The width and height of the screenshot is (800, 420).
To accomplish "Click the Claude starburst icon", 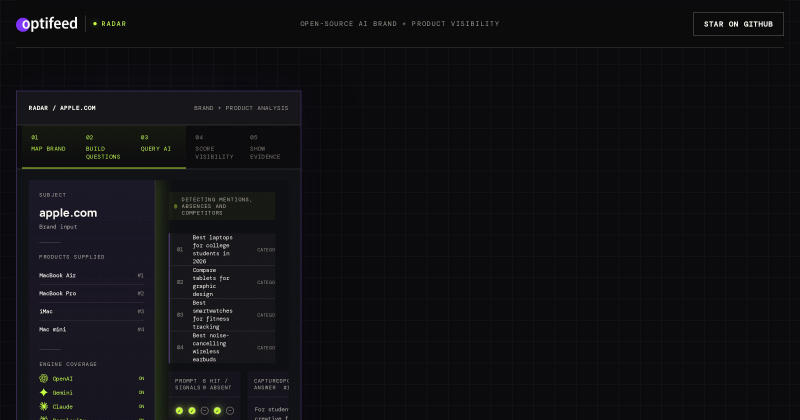I will [44, 407].
